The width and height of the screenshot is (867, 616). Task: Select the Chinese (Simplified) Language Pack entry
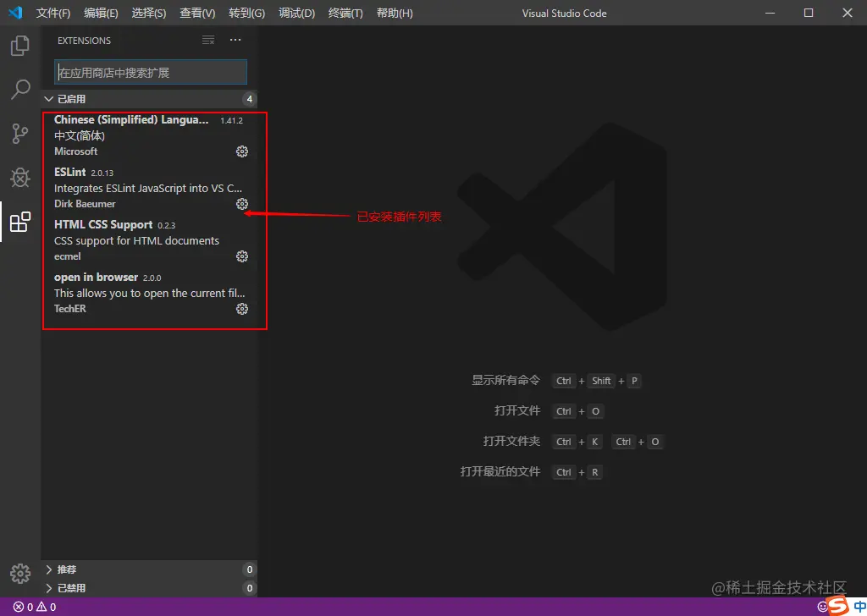tap(151, 135)
